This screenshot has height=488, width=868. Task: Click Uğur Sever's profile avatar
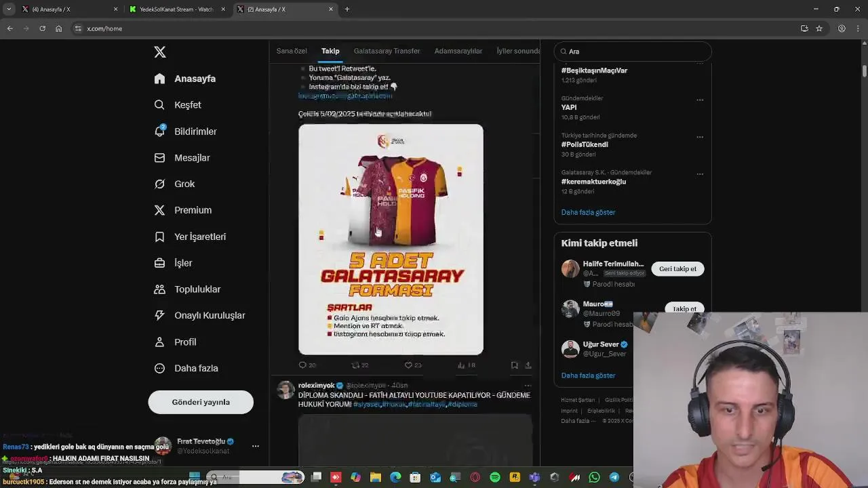tap(570, 349)
